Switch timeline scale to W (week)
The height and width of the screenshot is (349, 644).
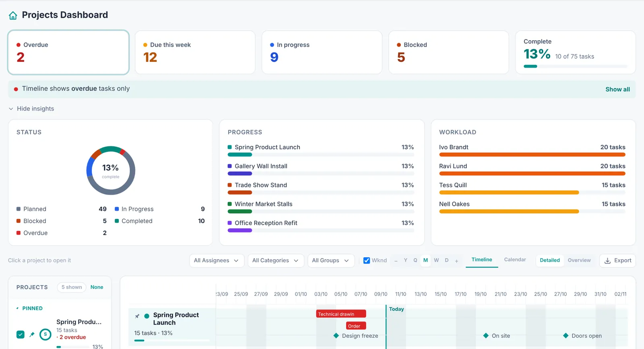(436, 260)
